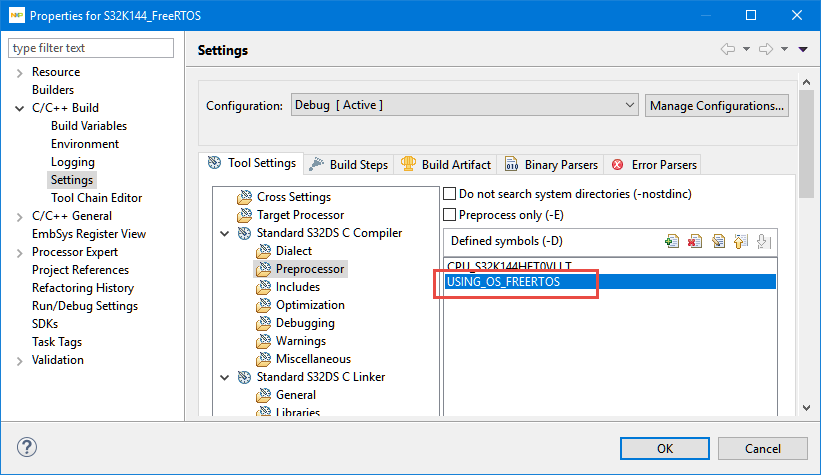This screenshot has width=821, height=475.
Task: Expand the C/C++ General node
Action: [20, 216]
